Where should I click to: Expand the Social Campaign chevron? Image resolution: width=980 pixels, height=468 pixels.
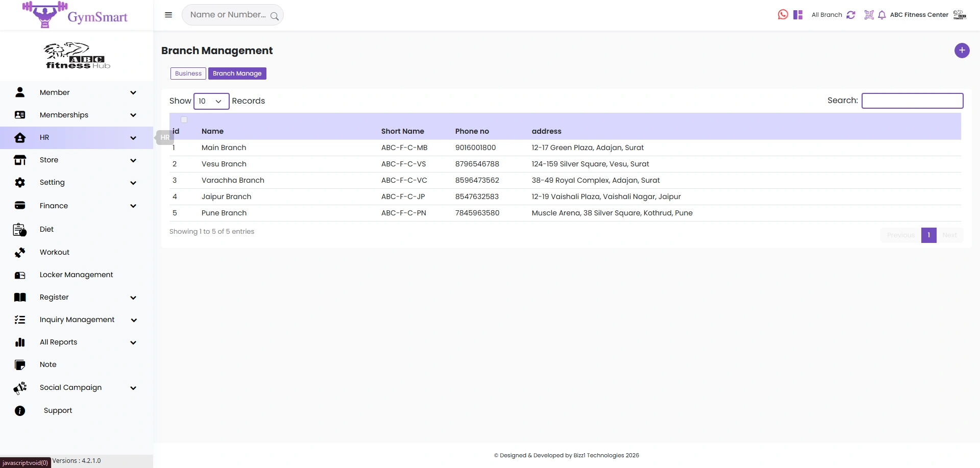click(x=133, y=388)
